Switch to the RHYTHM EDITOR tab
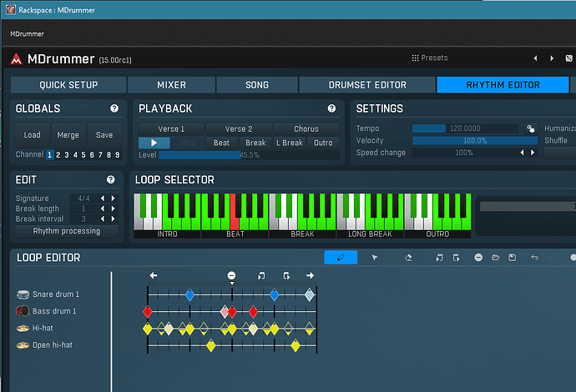 503,85
